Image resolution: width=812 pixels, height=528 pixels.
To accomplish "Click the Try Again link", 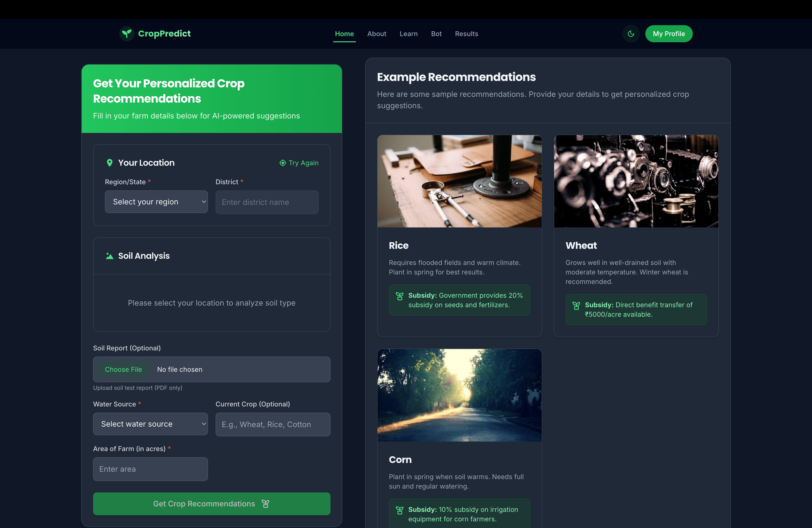I will pyautogui.click(x=299, y=163).
